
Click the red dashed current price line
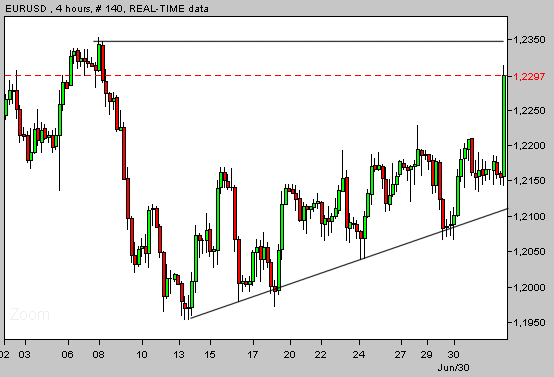pyautogui.click(x=253, y=76)
